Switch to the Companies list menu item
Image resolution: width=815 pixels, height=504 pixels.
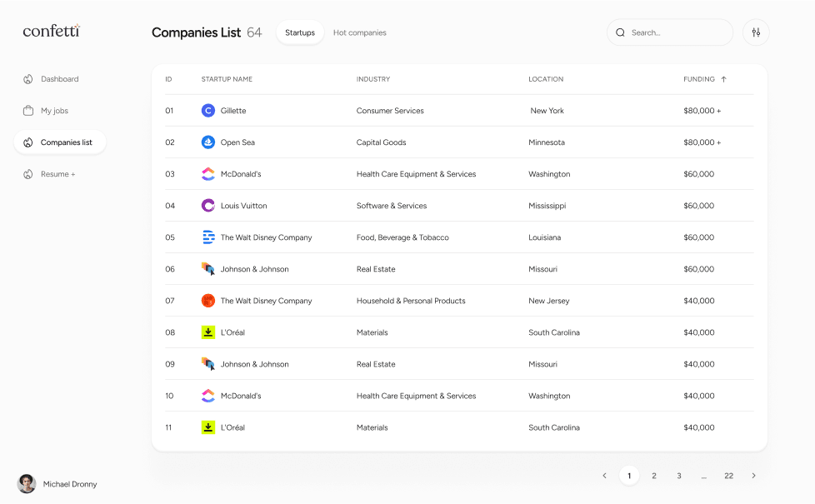[65, 142]
